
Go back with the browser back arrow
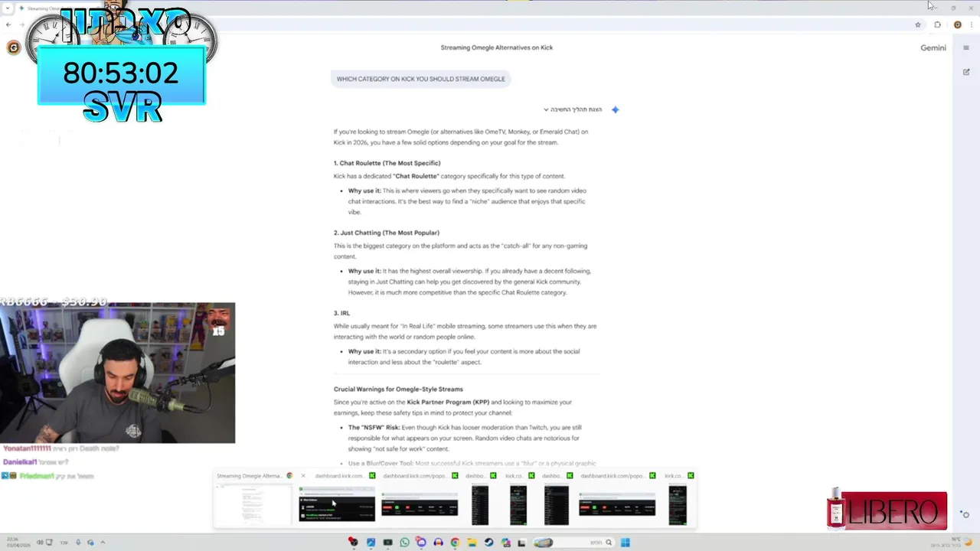pyautogui.click(x=8, y=24)
